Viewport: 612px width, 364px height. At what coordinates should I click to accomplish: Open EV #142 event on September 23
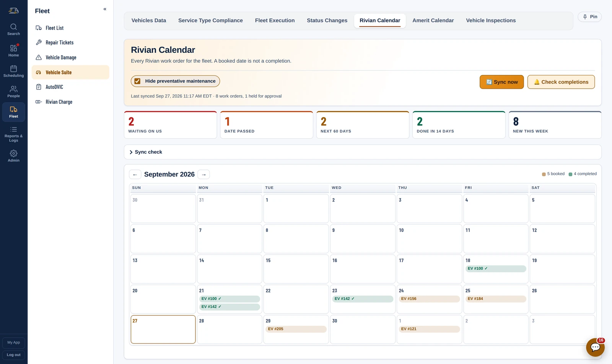tap(363, 299)
